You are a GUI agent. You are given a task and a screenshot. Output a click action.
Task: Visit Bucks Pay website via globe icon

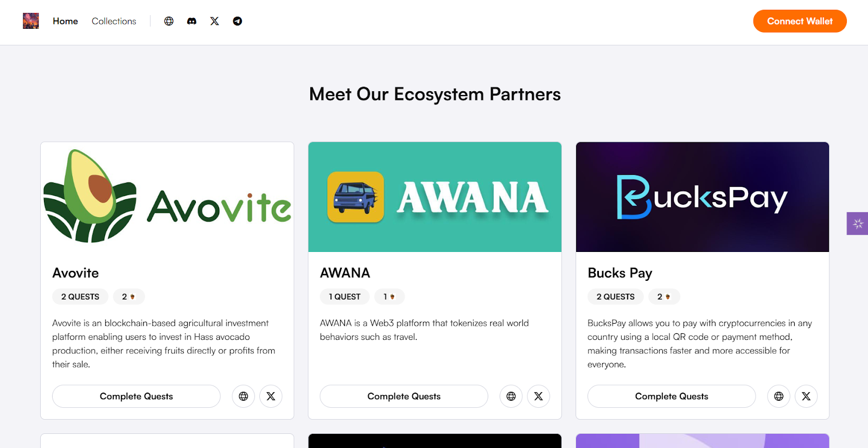pos(779,396)
